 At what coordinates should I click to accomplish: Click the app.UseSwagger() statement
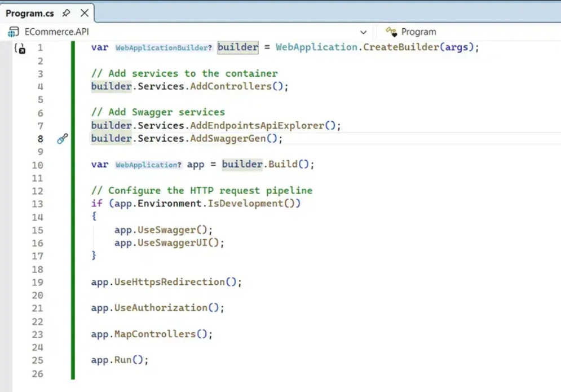pos(164,230)
